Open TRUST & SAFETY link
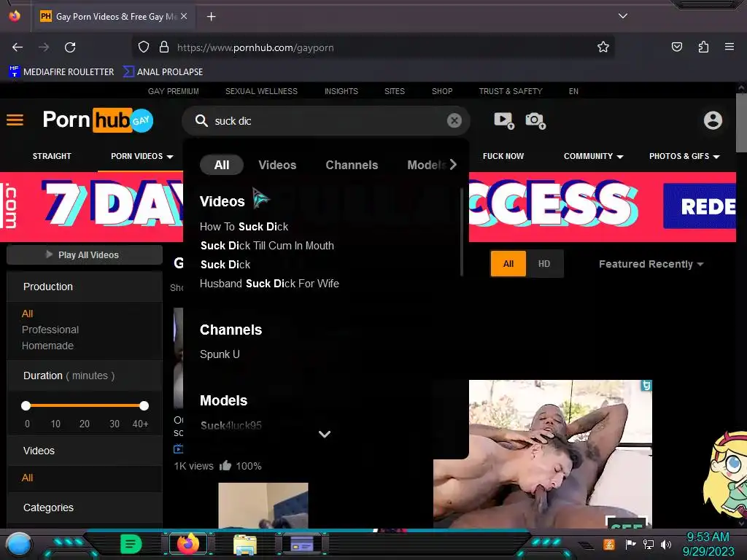Screen dimensions: 747x560 point(511,91)
